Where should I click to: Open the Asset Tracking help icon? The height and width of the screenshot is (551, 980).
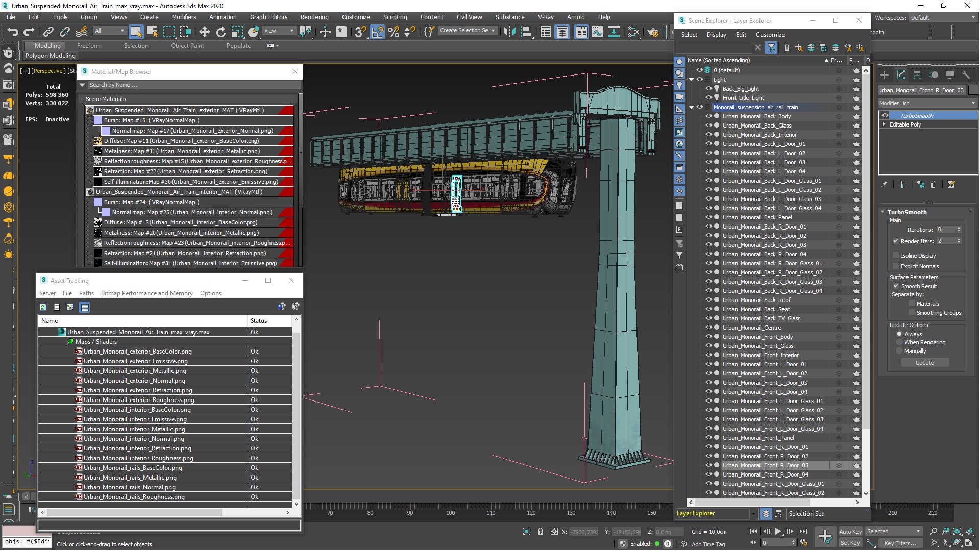pos(281,307)
